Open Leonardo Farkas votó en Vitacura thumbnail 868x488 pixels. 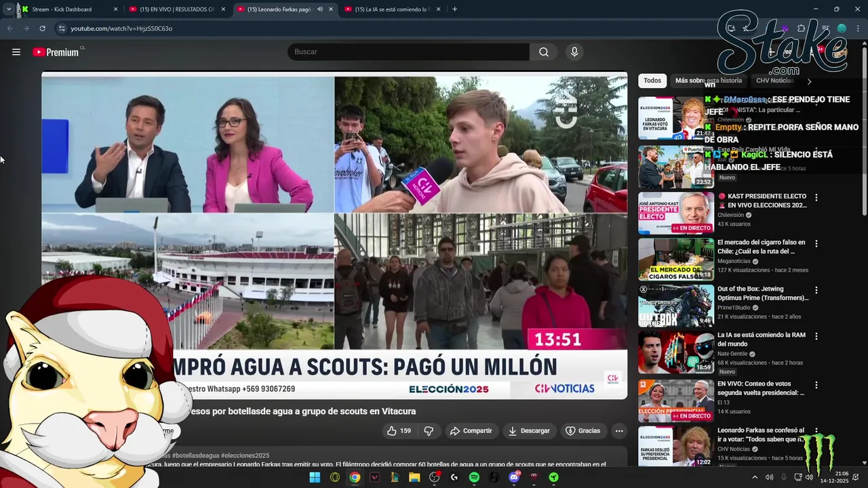(x=676, y=118)
